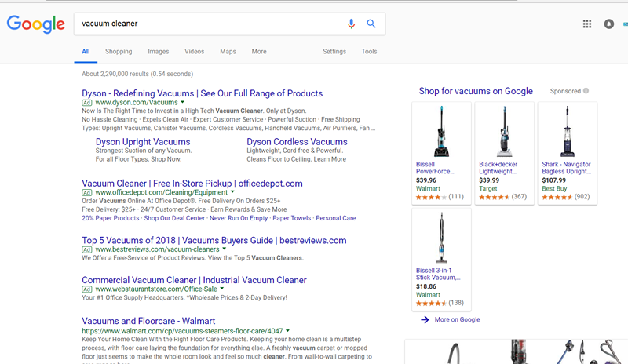Image resolution: width=628 pixels, height=364 pixels.
Task: Open the Videos results tab
Action: coord(195,52)
